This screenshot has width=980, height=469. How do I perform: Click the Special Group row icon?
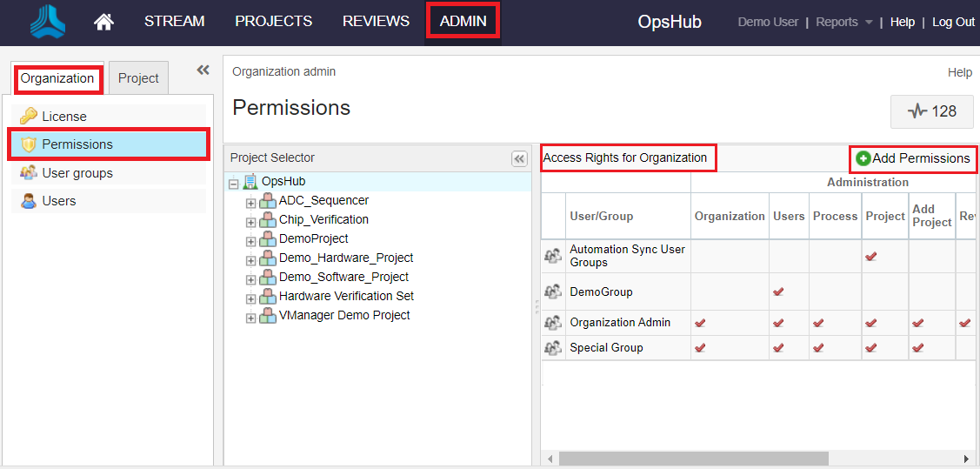point(552,348)
